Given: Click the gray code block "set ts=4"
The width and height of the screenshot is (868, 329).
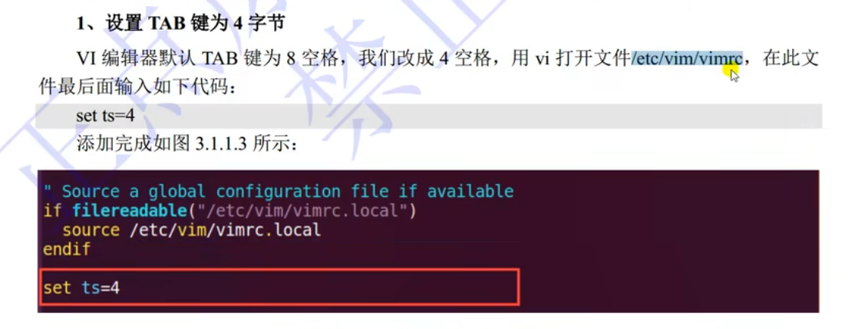Looking at the screenshot, I should pyautogui.click(x=428, y=116).
